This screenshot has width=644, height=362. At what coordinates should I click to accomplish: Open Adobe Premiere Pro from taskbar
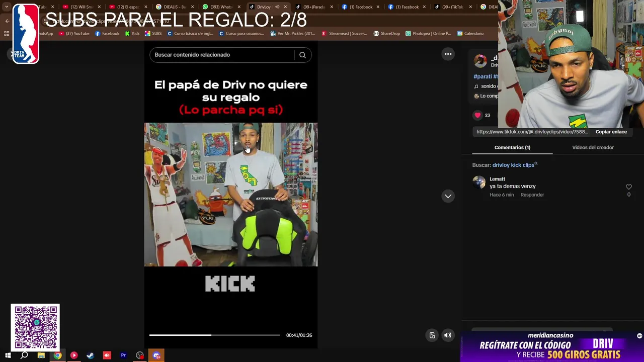coord(123,355)
